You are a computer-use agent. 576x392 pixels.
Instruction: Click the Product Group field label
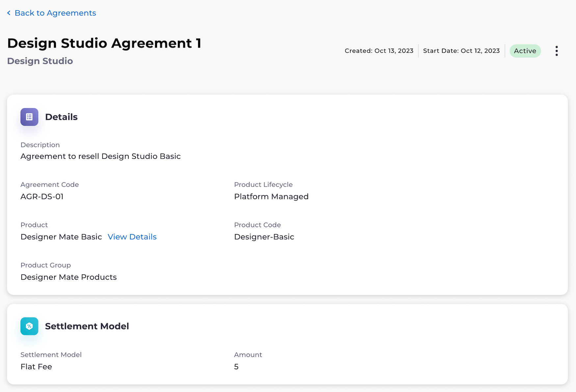[x=45, y=265]
